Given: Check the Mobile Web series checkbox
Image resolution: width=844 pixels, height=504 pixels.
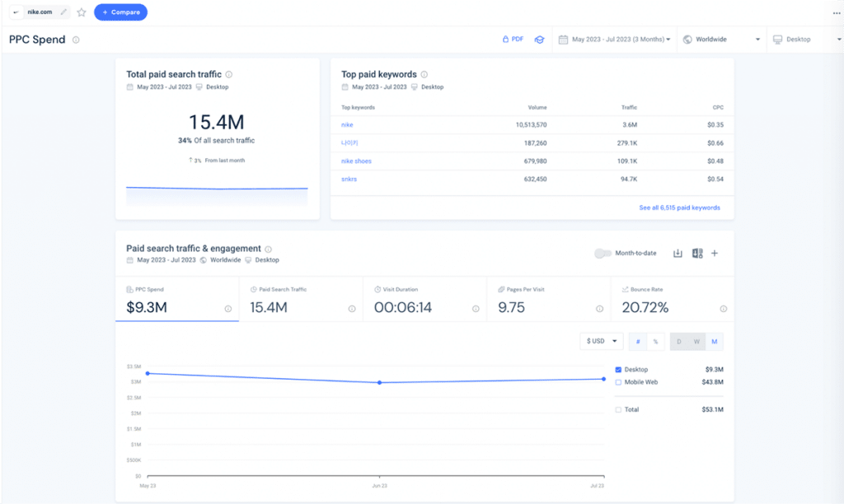Looking at the screenshot, I should [x=618, y=382].
